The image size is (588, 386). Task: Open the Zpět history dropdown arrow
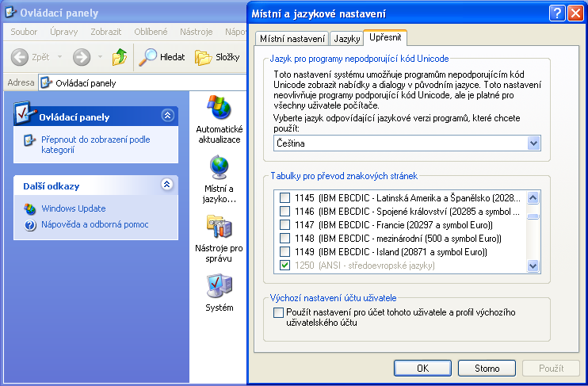pos(59,57)
